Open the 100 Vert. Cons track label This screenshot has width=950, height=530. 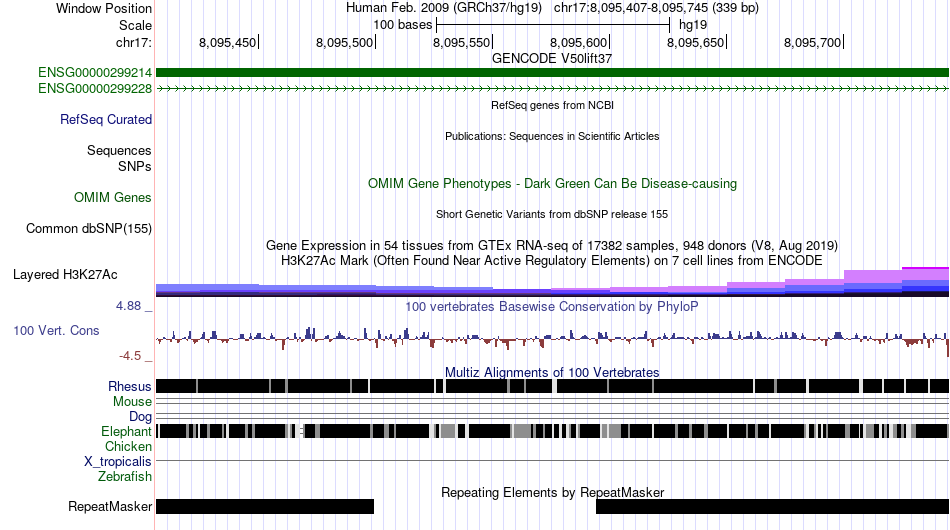pos(56,330)
